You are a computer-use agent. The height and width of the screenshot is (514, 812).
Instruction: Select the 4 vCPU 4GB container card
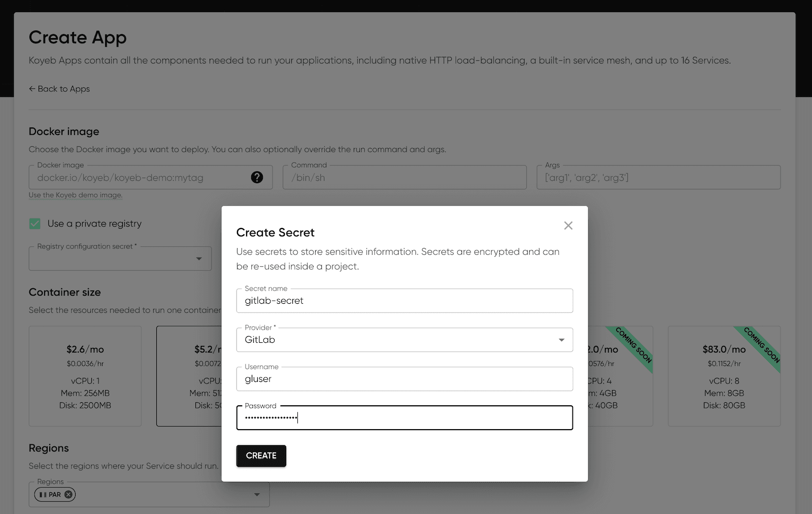pos(620,376)
